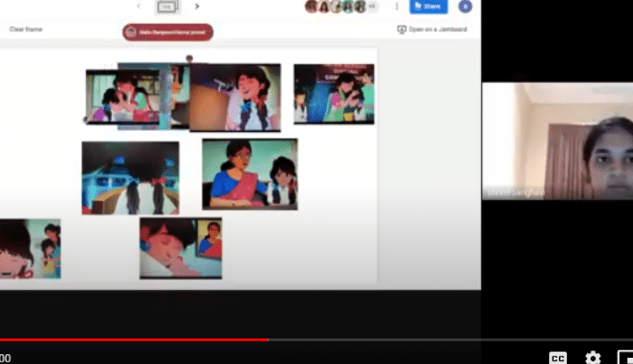Click the presenter's webcam video tile
Screen dimensions: 633x364
pyautogui.click(x=558, y=141)
